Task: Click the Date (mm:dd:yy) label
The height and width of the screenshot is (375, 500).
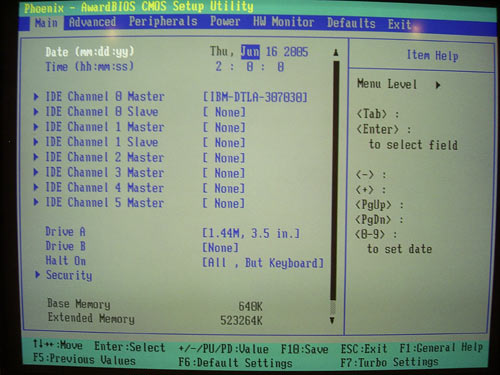Action: pyautogui.click(x=90, y=52)
